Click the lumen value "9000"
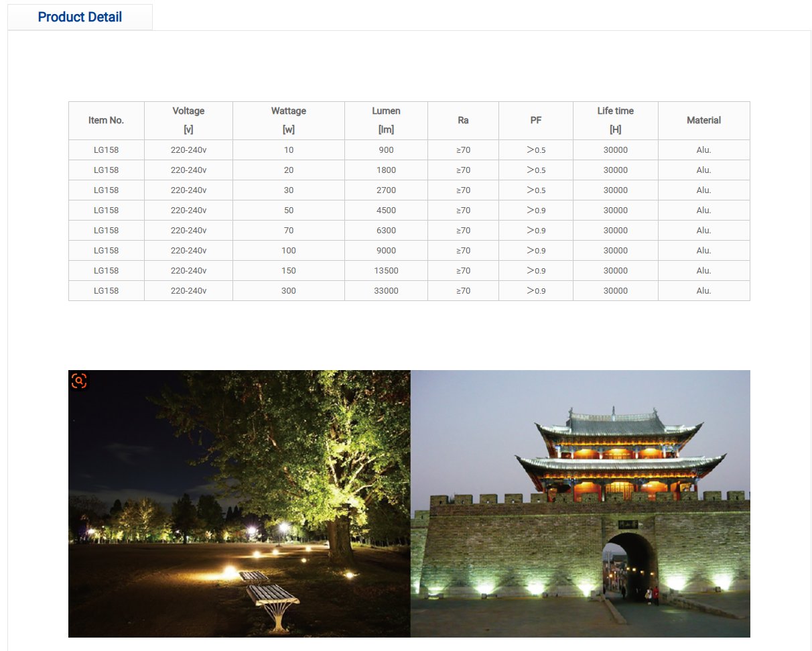The image size is (812, 651). coord(386,251)
